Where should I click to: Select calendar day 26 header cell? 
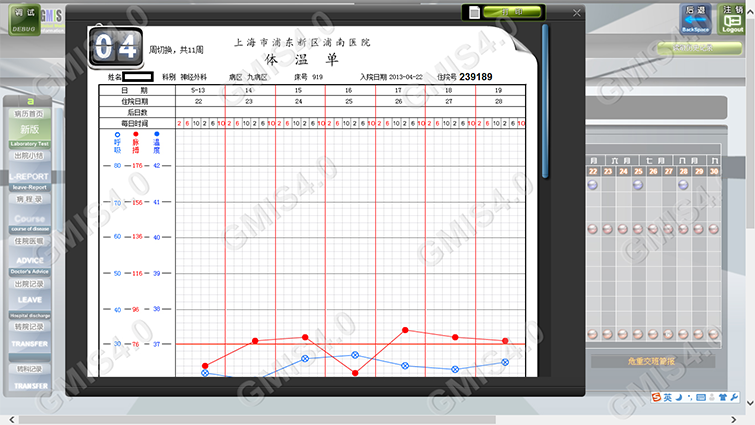653,171
